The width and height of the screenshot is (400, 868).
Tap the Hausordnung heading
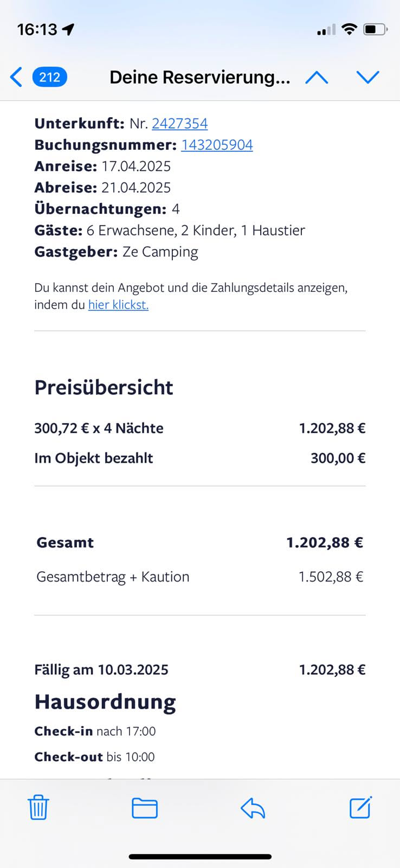coord(105,702)
